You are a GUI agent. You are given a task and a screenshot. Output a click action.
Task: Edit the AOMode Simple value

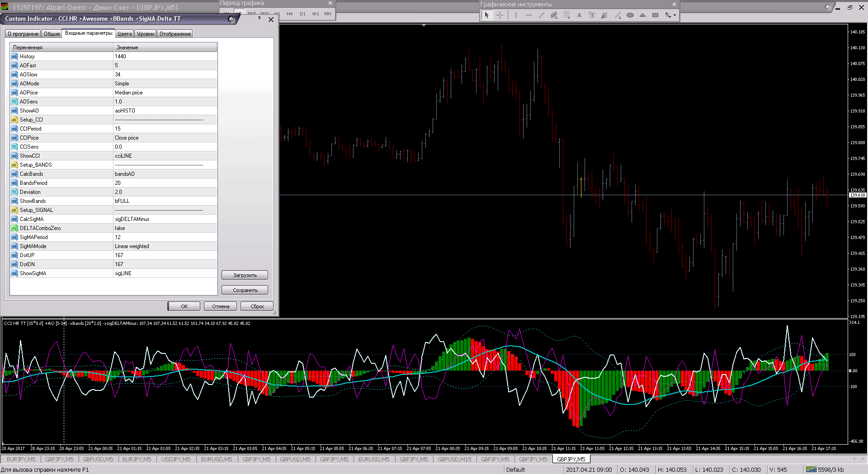click(165, 84)
